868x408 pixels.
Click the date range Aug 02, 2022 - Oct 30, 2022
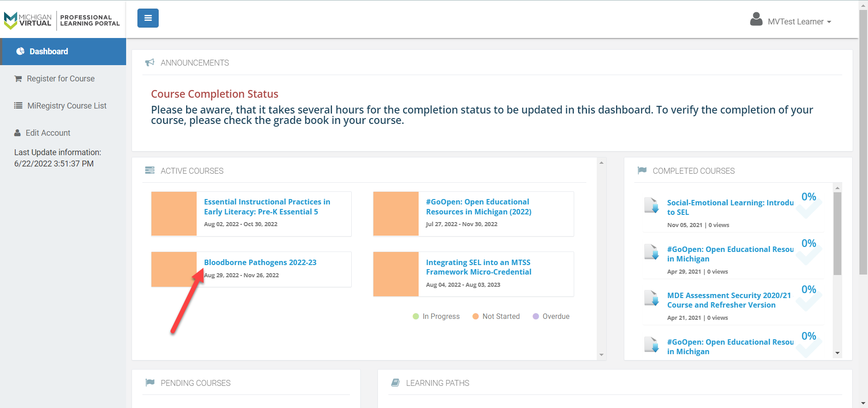[x=241, y=224]
